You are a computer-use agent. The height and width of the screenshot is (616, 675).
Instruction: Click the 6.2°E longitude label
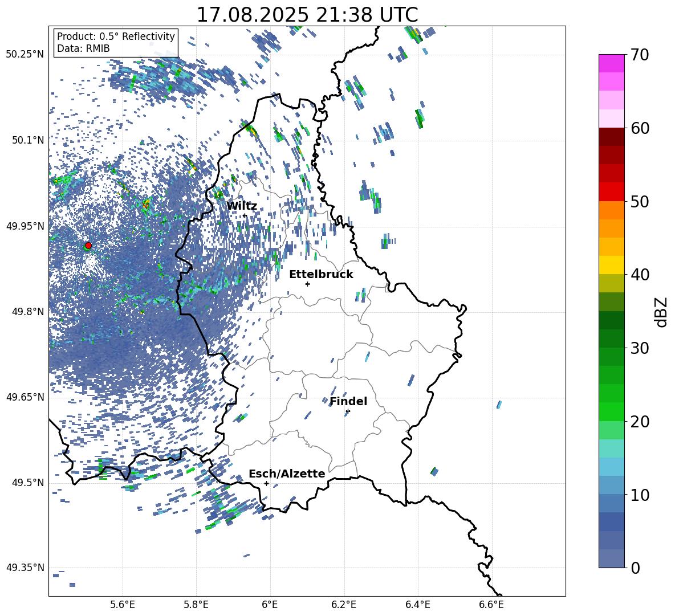tap(344, 605)
